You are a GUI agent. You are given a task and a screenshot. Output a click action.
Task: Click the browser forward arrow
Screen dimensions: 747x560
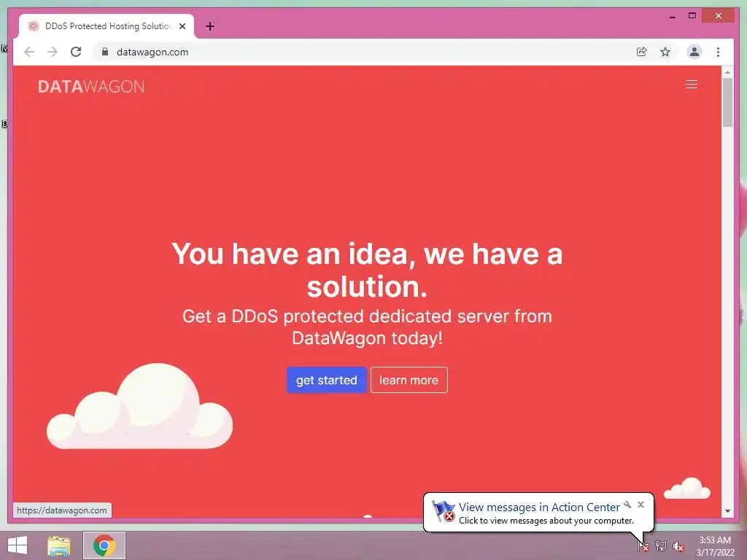click(52, 52)
